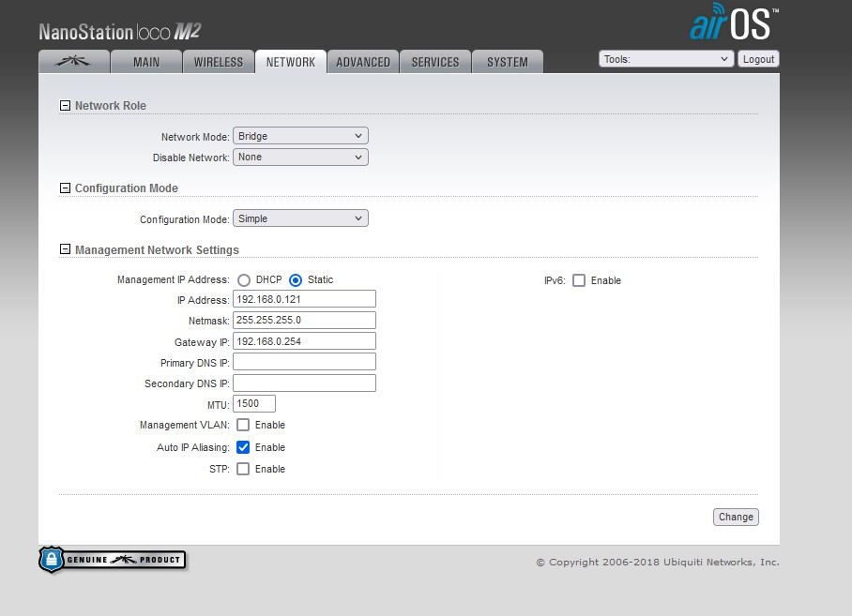Switch to the MAIN tab
852x616 pixels.
click(146, 62)
